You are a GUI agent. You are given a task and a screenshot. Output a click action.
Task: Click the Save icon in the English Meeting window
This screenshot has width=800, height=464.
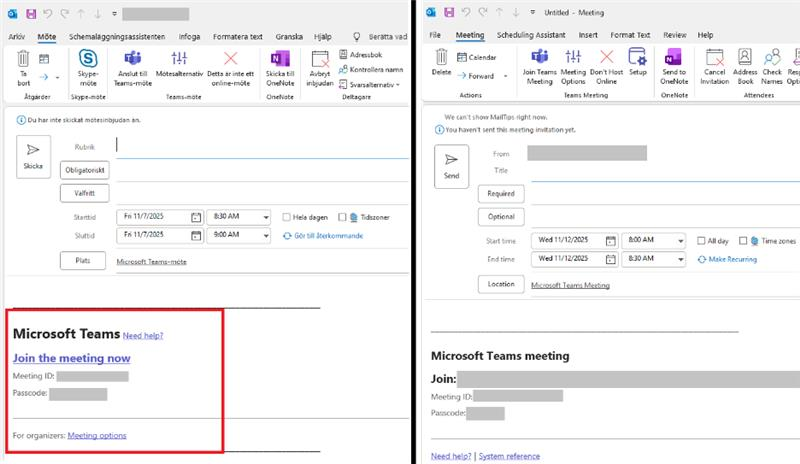click(449, 12)
